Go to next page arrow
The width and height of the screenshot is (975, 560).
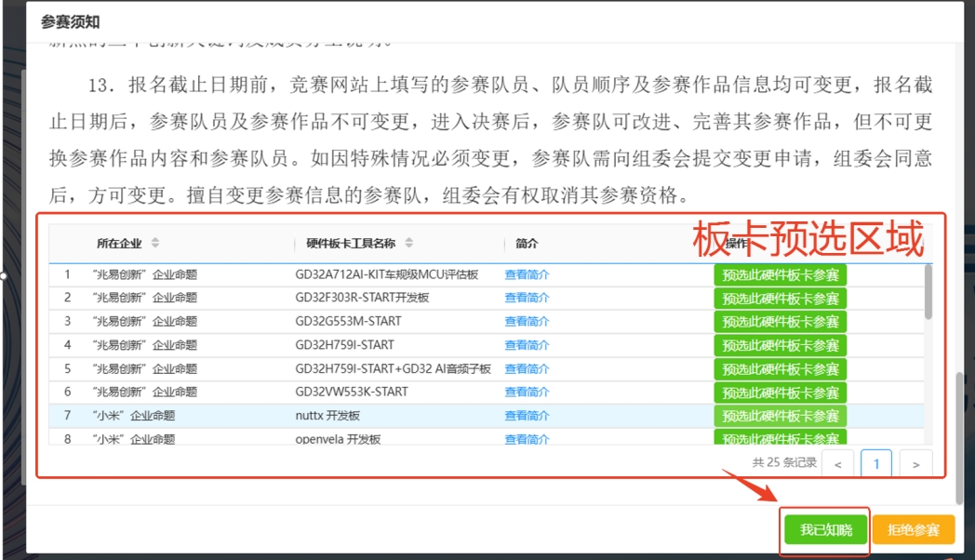pos(915,463)
